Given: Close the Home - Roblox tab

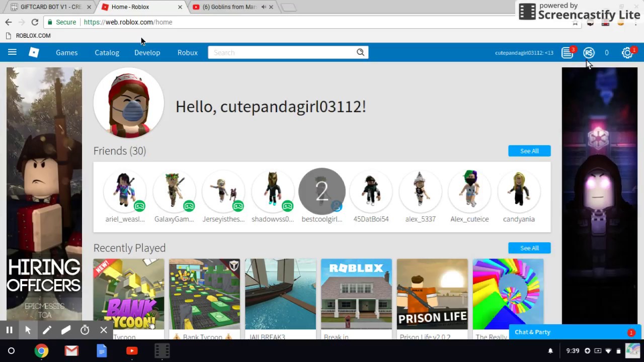Looking at the screenshot, I should 180,7.
